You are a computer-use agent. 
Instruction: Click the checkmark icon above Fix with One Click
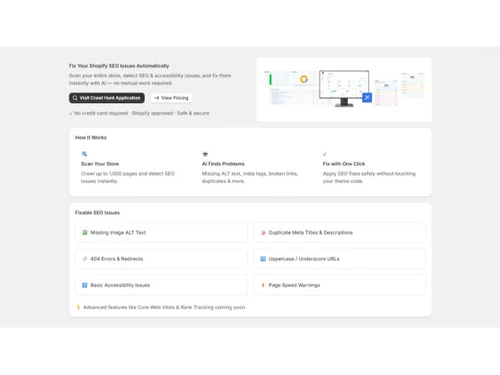tap(325, 154)
